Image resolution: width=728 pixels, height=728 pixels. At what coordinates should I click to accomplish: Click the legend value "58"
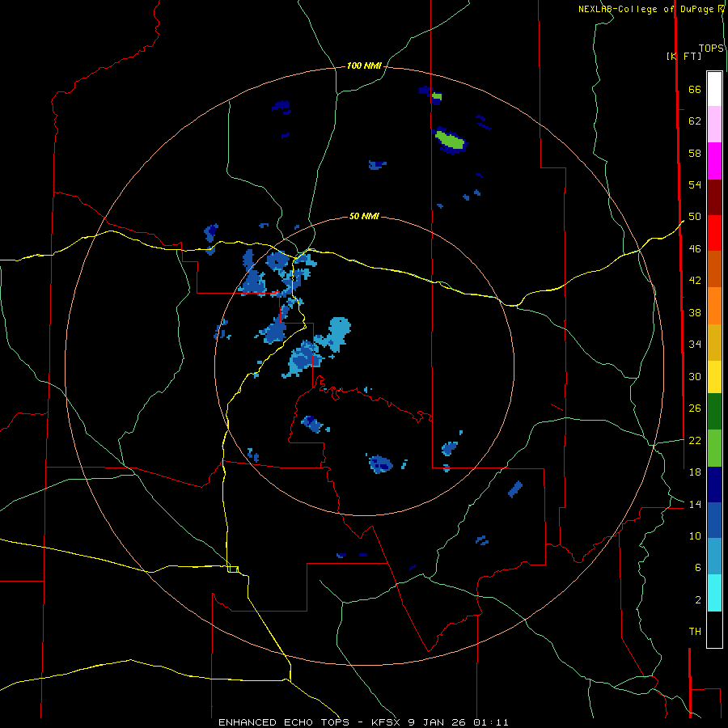click(x=695, y=153)
